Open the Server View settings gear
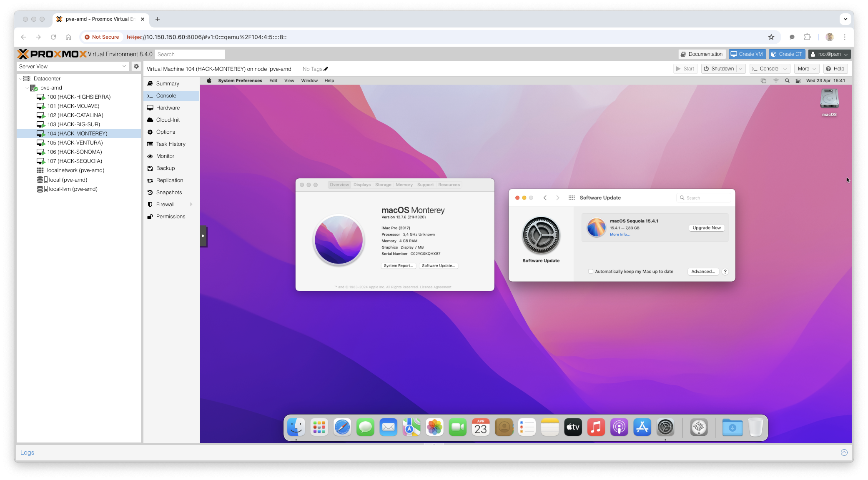 (x=136, y=66)
